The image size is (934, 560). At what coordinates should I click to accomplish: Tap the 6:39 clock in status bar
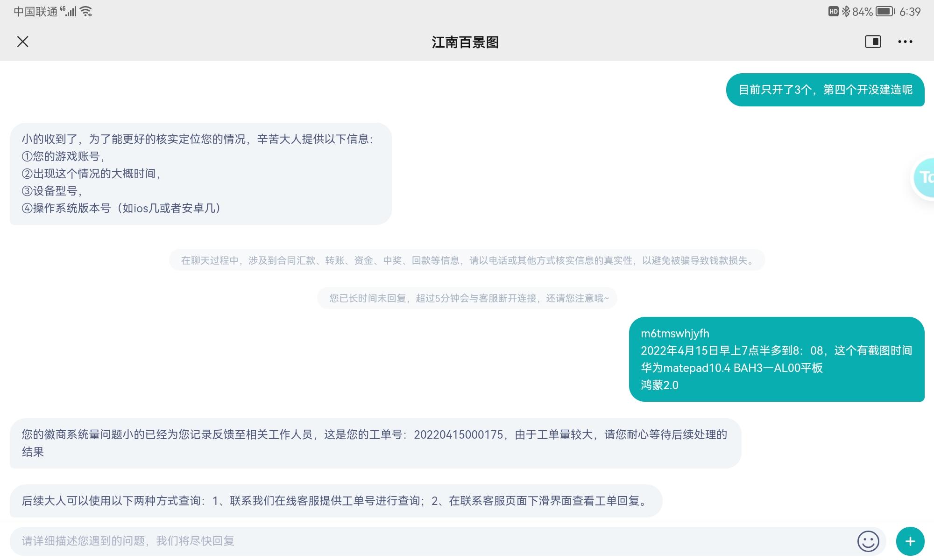(x=910, y=12)
